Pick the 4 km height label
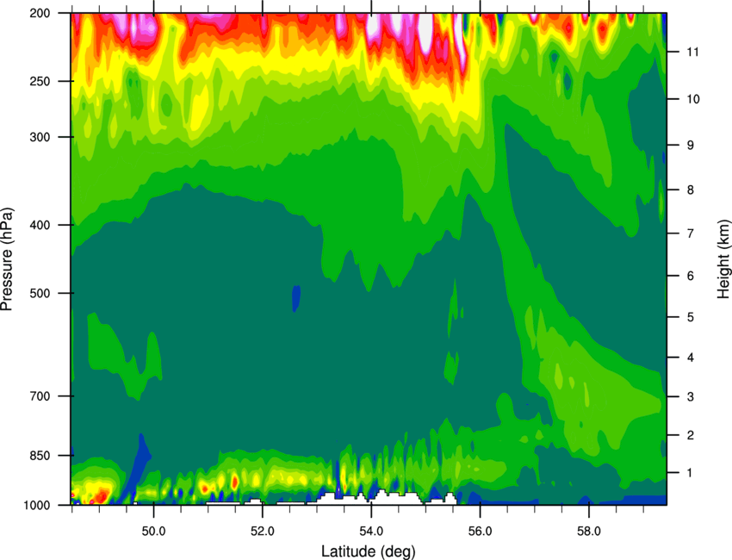732x560 pixels. 690,358
